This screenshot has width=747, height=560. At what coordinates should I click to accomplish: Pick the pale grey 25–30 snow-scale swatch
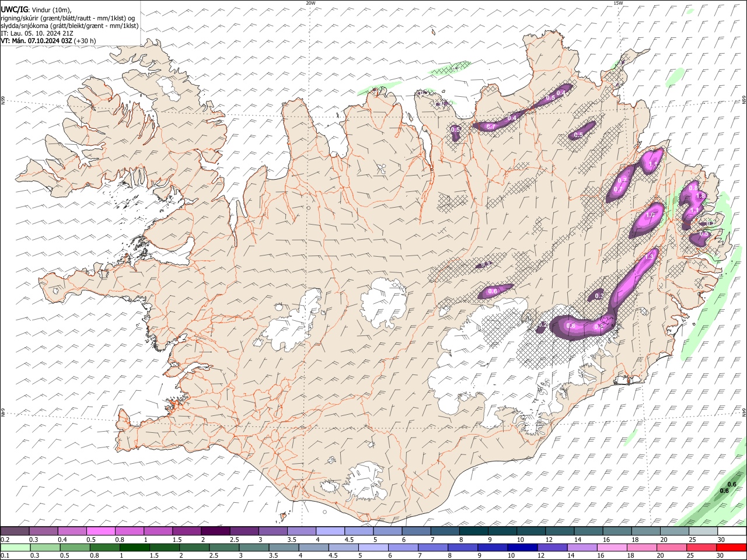click(x=703, y=531)
